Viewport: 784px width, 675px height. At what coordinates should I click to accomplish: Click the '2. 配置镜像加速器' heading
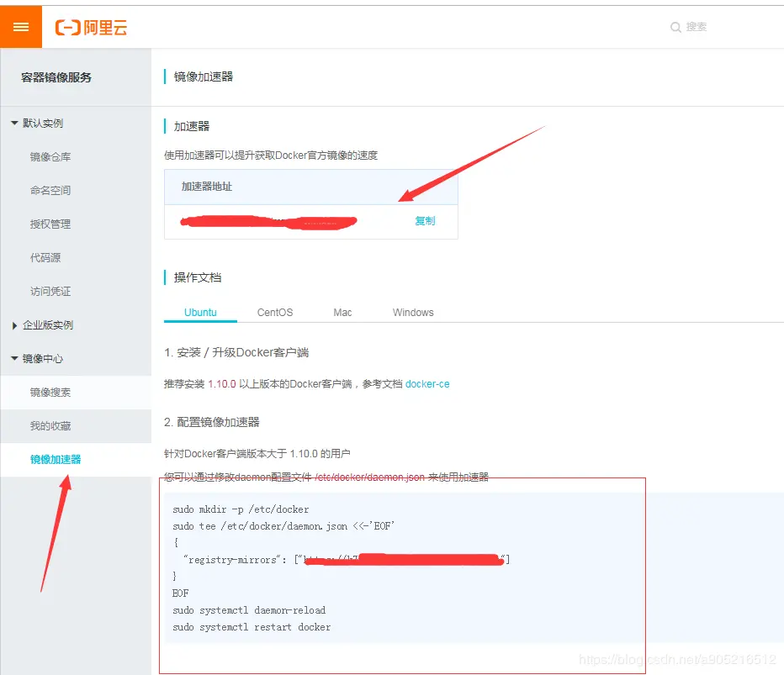(x=212, y=422)
